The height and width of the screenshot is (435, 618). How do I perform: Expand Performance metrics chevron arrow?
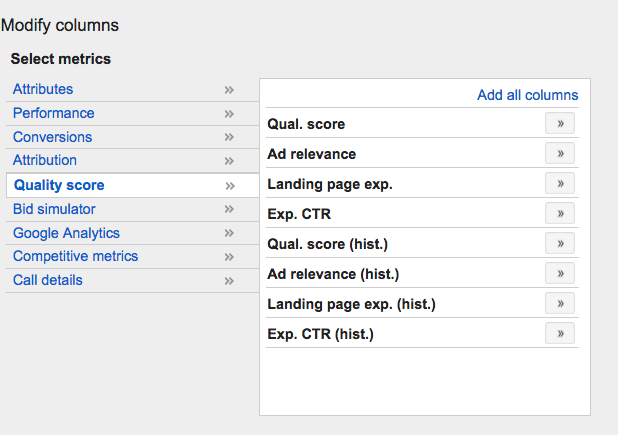(229, 114)
